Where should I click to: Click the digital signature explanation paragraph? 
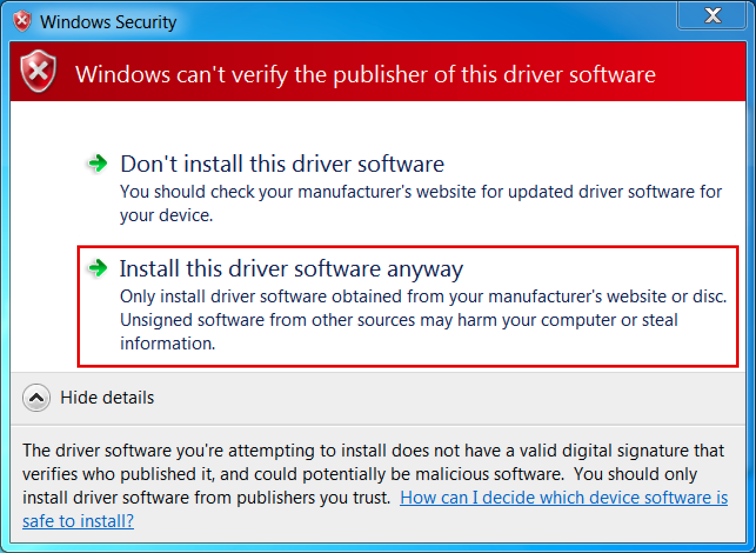click(x=373, y=451)
